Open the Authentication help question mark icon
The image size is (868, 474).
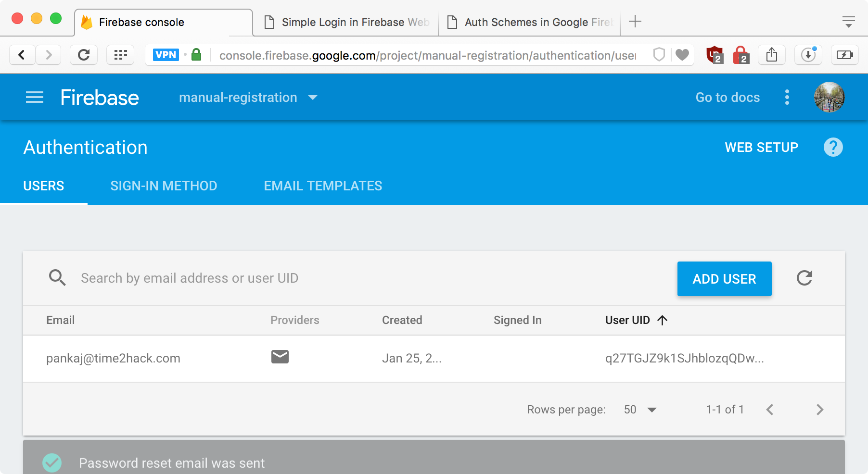tap(833, 147)
